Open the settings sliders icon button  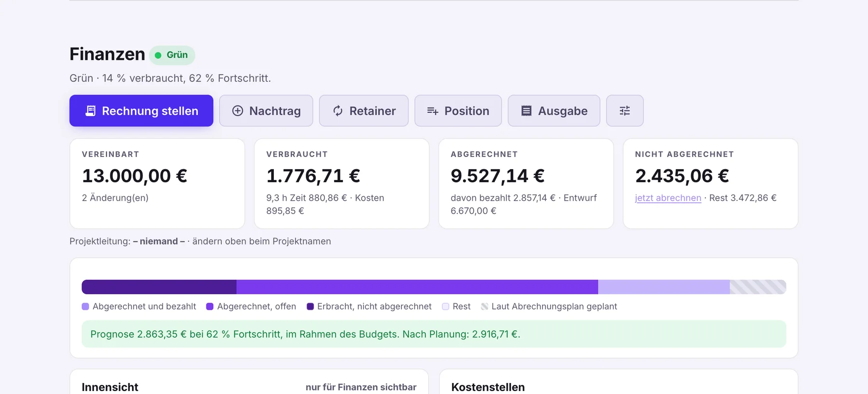pyautogui.click(x=625, y=111)
